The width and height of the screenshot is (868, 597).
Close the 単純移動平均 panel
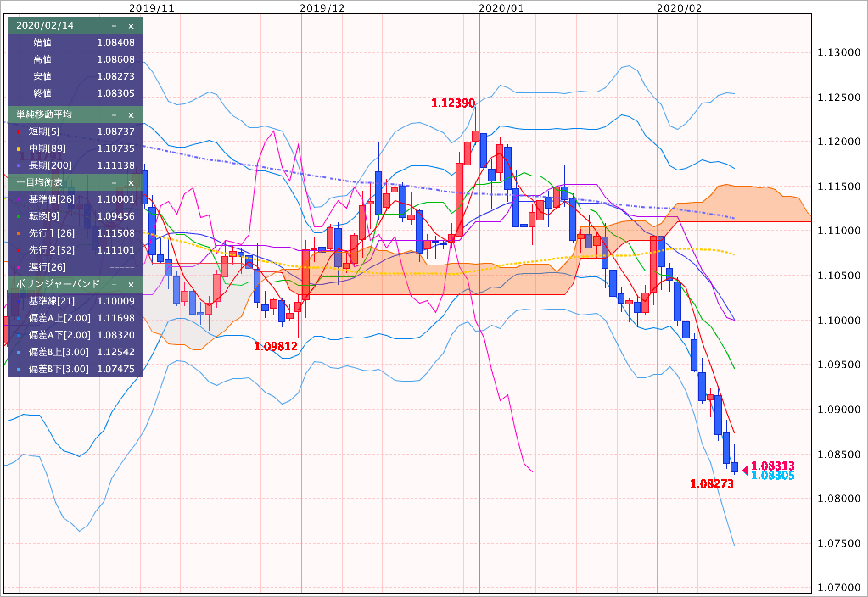click(131, 115)
